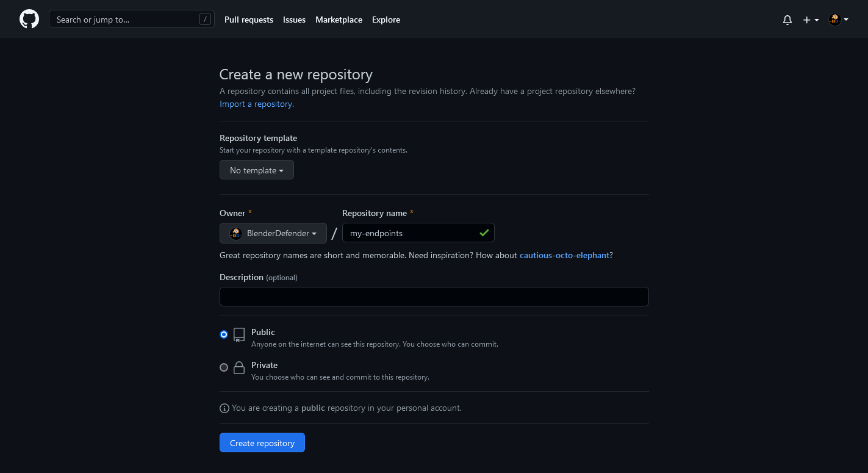The height and width of the screenshot is (473, 868).
Task: Click the Create a new repository heading
Action: coord(296,74)
